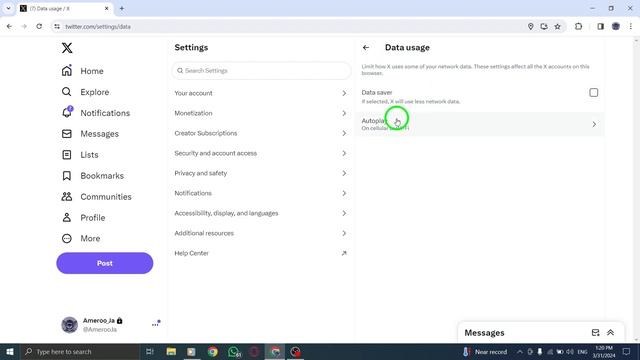Open Bookmarks in the sidebar
The width and height of the screenshot is (640, 360).
coord(93,176)
